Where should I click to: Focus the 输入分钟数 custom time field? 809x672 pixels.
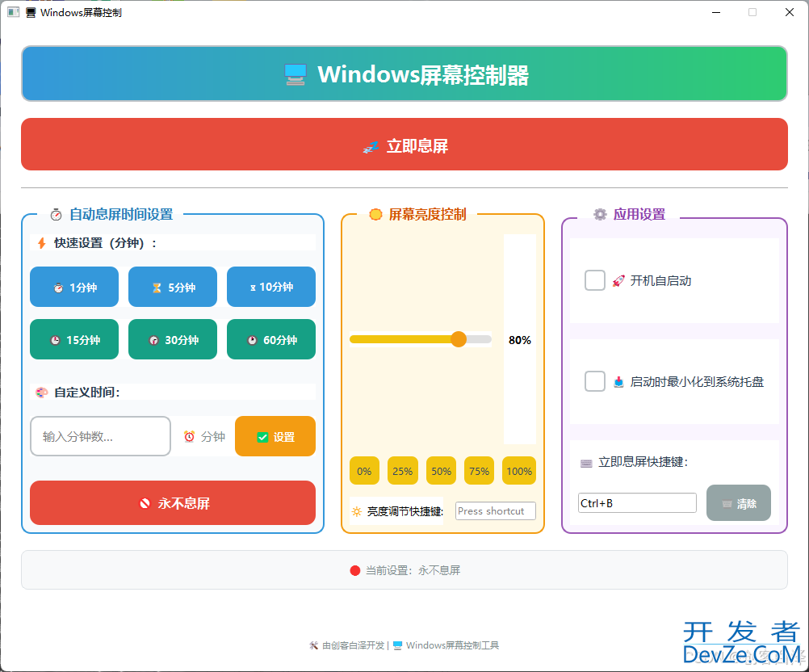(101, 437)
